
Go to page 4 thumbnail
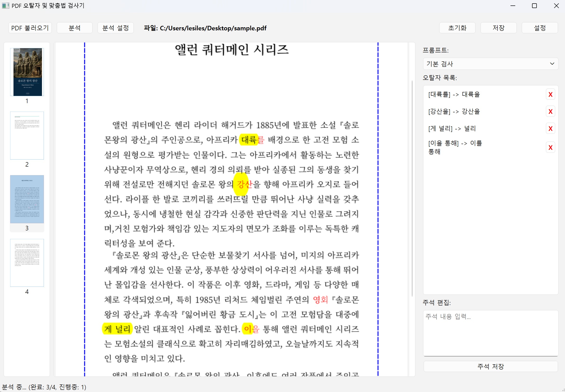(x=27, y=263)
